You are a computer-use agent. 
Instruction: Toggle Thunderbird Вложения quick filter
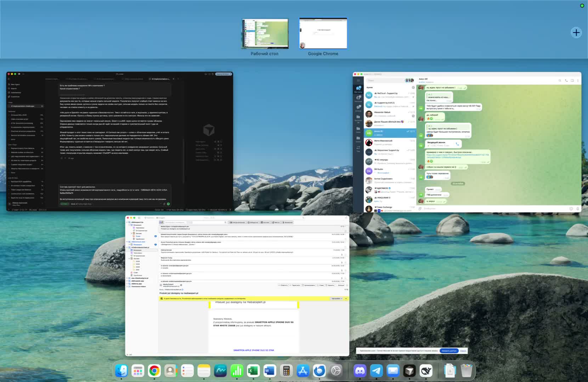click(288, 223)
